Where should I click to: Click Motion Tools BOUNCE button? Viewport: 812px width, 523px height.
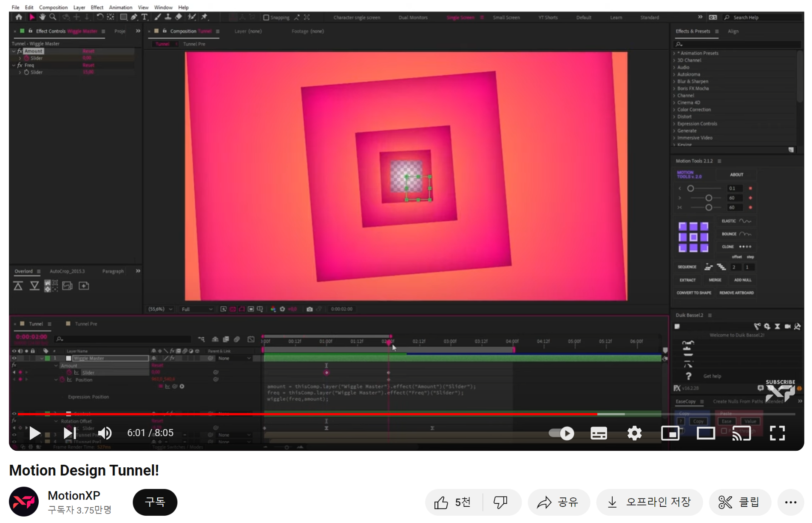pyautogui.click(x=736, y=234)
